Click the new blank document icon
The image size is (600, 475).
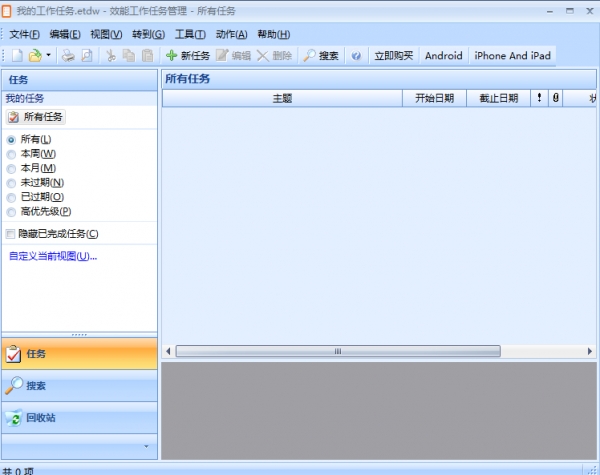17,56
